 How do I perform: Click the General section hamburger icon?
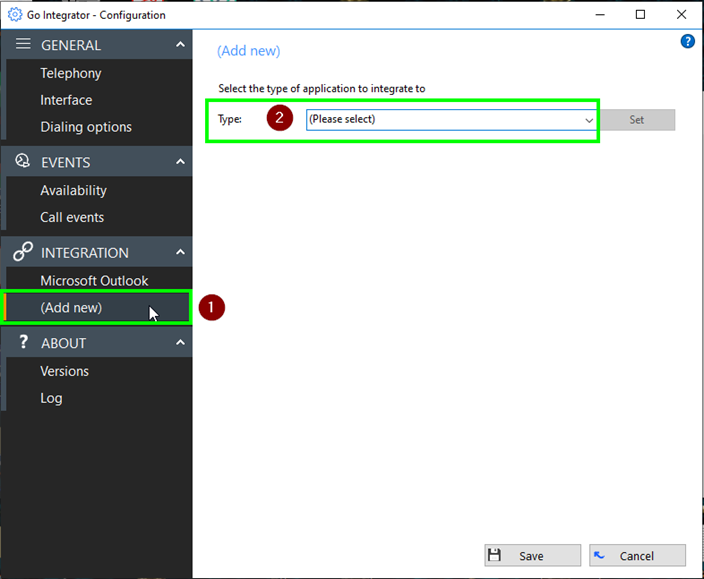tap(23, 45)
